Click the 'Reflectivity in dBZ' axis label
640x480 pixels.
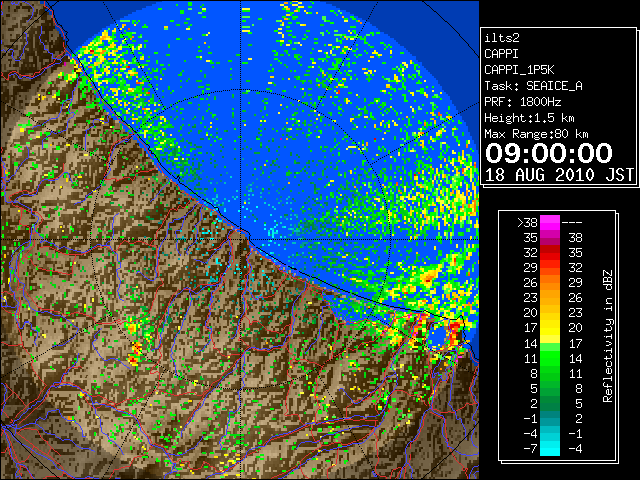(607, 336)
